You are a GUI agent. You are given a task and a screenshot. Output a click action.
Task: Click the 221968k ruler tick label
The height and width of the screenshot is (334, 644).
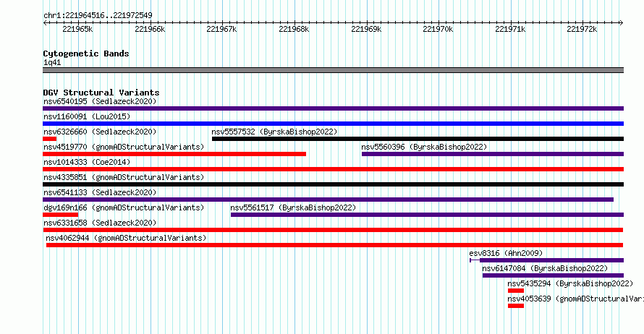point(294,29)
